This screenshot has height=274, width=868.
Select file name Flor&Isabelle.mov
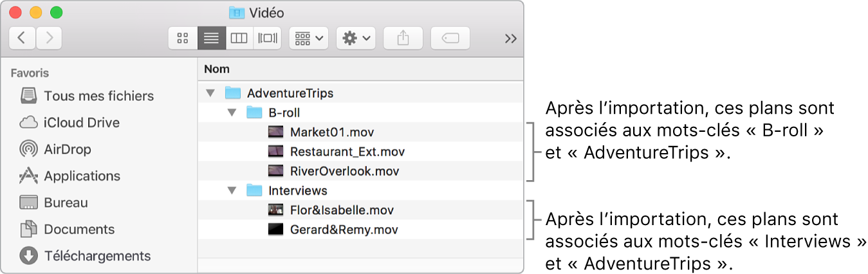coord(342,210)
